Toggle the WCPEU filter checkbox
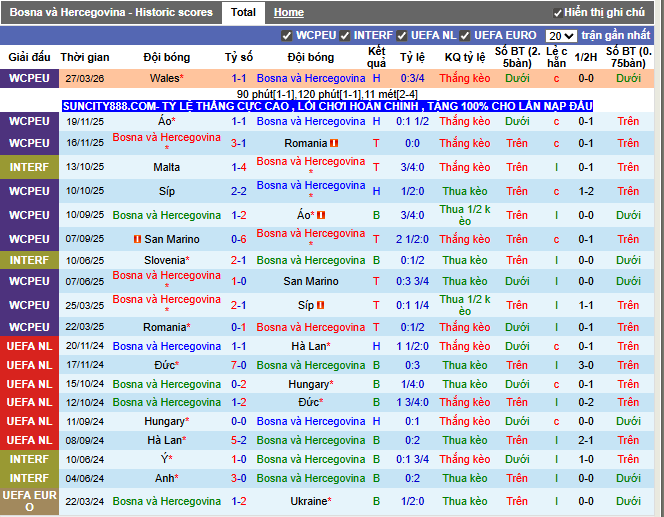 (287, 35)
